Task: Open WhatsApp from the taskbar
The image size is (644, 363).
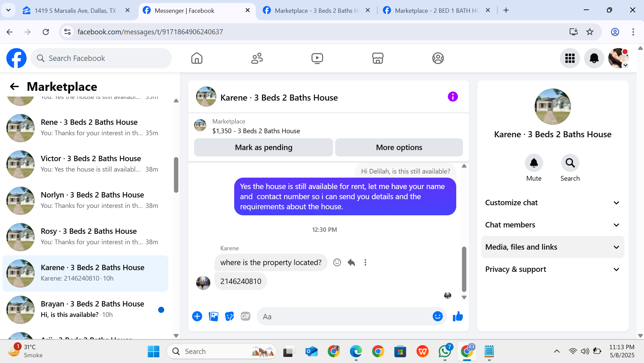Action: (445, 352)
